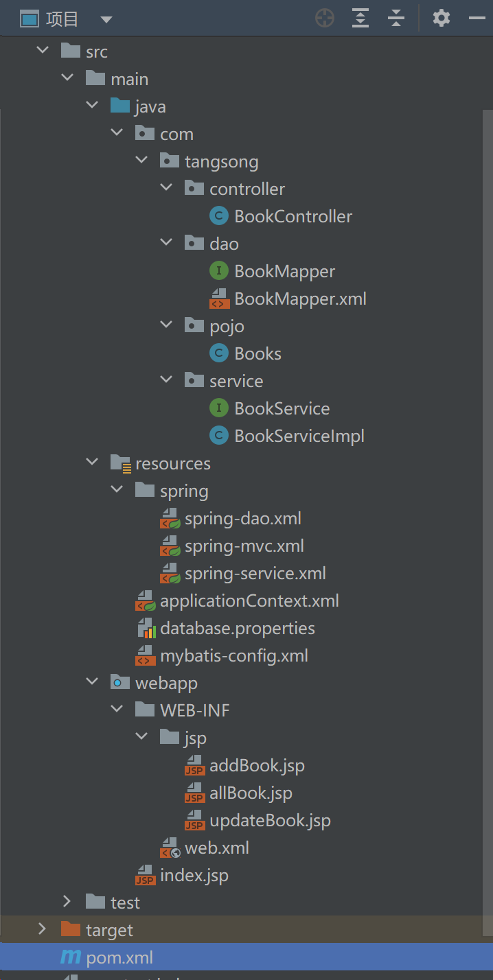This screenshot has height=980, width=493.
Task: Select BookController in the tree
Action: pyautogui.click(x=293, y=216)
